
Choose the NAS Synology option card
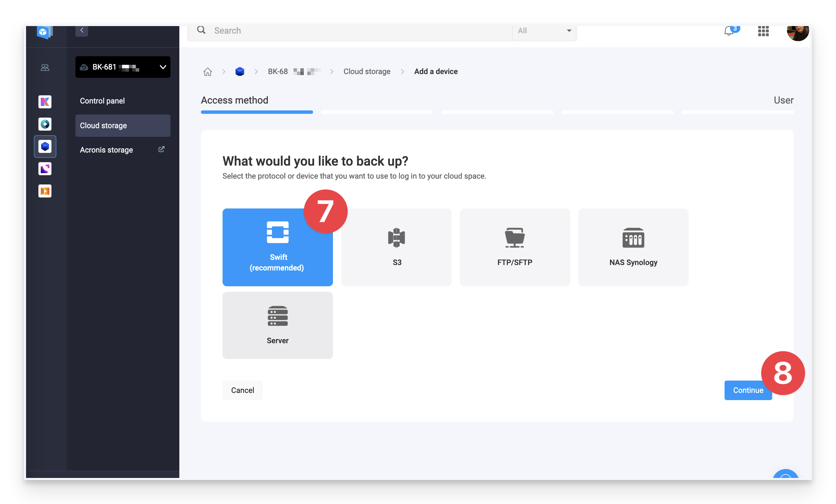coord(633,247)
